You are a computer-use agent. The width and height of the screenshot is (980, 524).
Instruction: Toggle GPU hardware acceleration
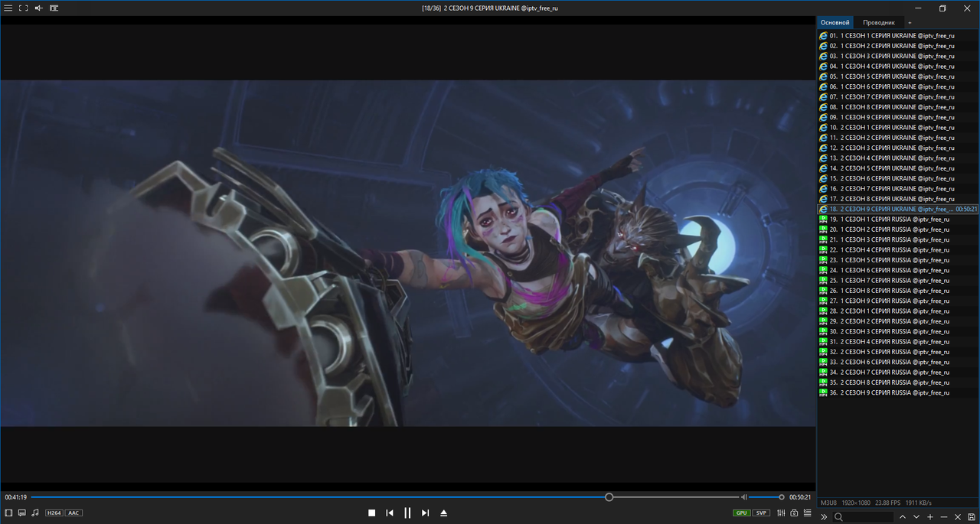(741, 513)
